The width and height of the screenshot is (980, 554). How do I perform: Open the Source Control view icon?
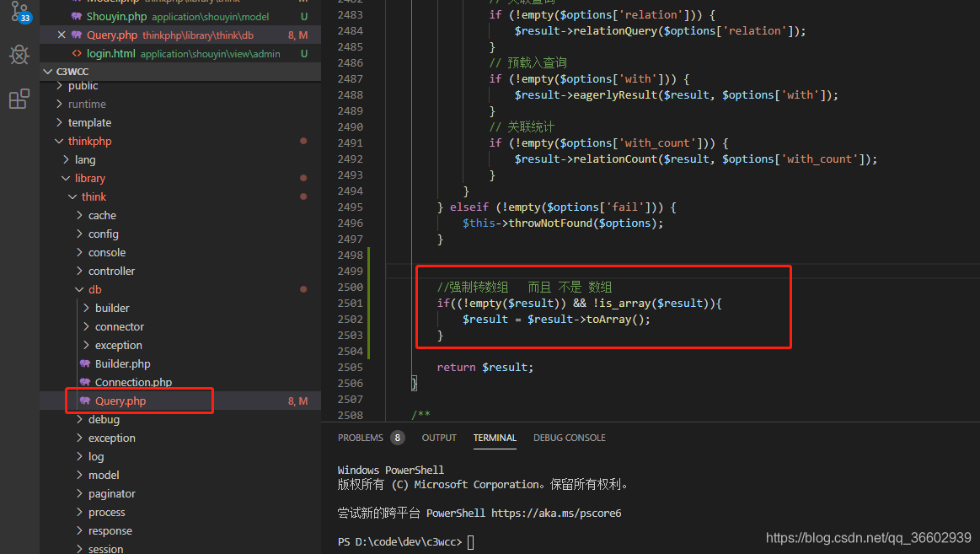pyautogui.click(x=19, y=13)
